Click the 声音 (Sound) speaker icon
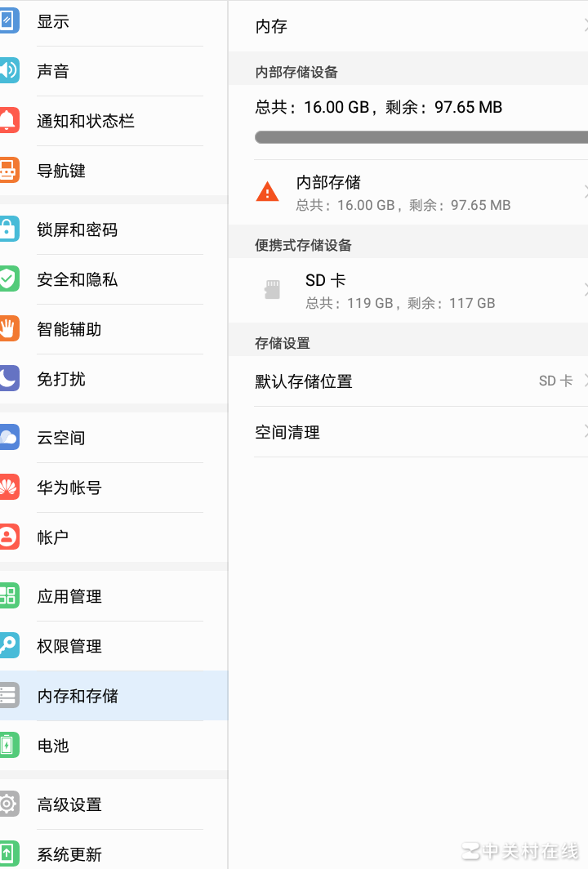This screenshot has height=869, width=588. pos(8,71)
